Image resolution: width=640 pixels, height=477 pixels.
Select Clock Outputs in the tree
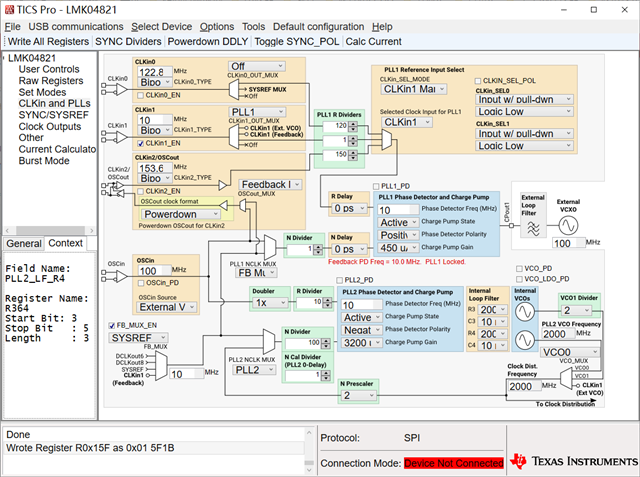click(50, 126)
